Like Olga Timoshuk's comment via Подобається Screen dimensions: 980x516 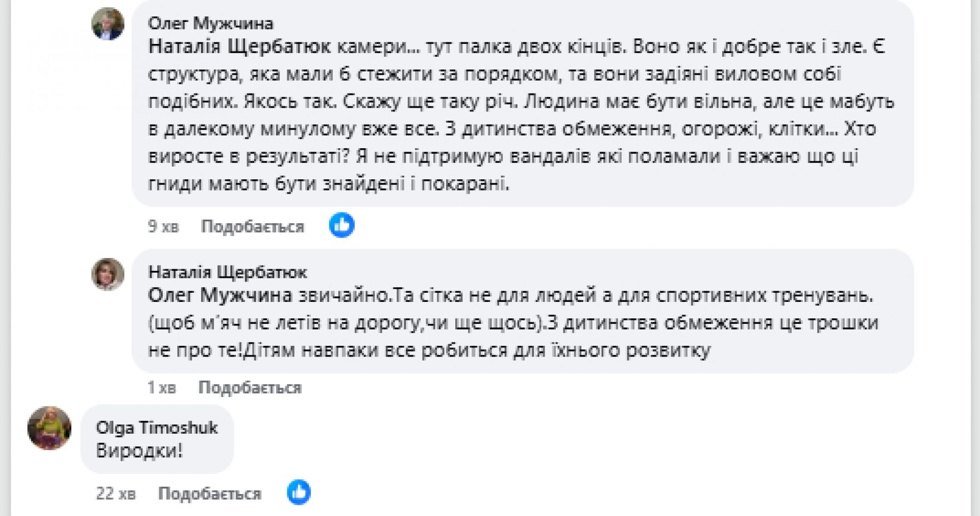coord(209,494)
